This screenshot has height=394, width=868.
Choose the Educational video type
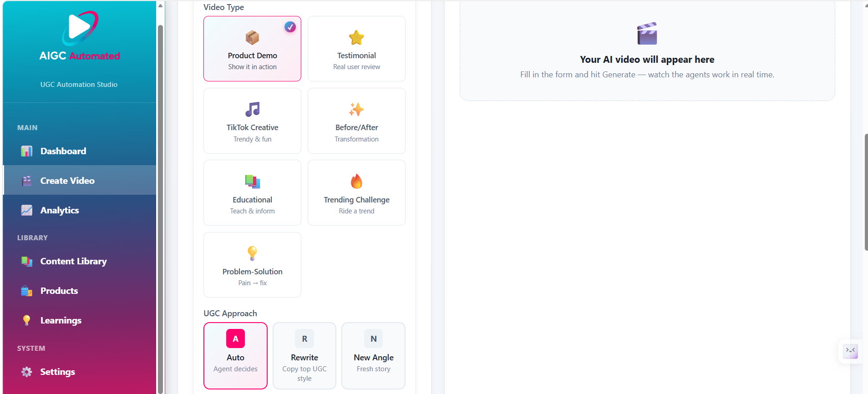252,193
